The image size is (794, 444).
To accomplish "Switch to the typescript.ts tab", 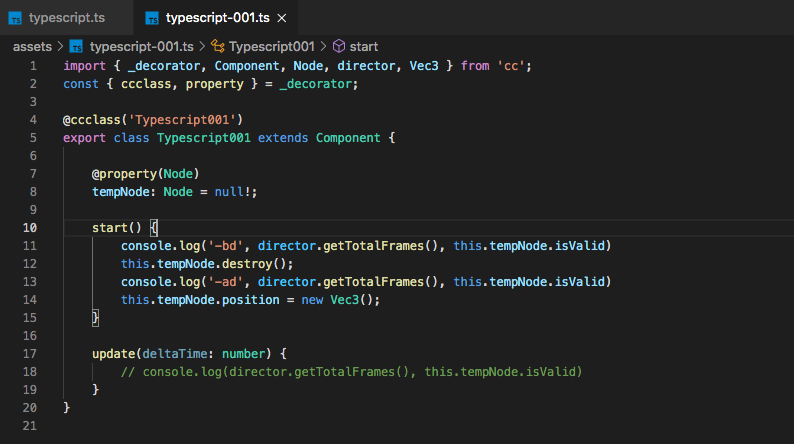I will click(65, 18).
